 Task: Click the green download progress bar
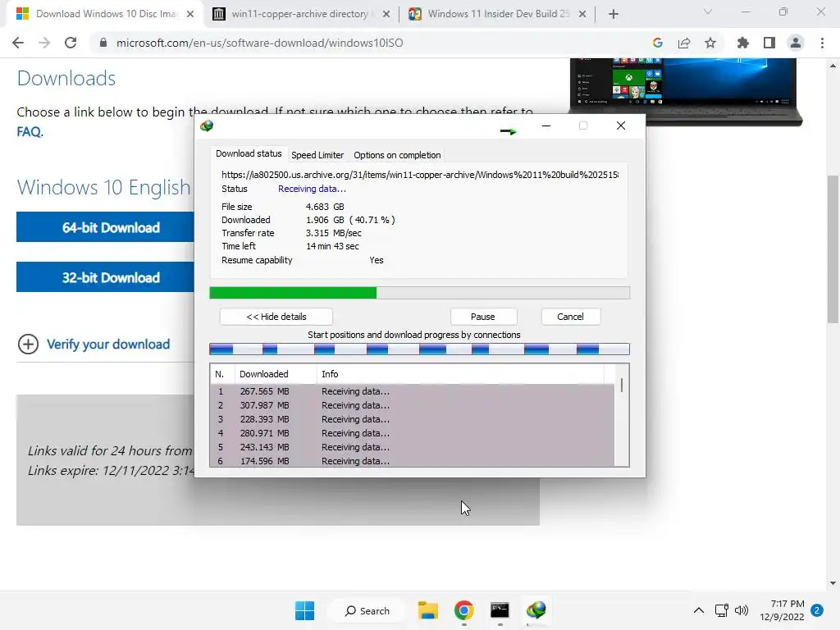(419, 293)
